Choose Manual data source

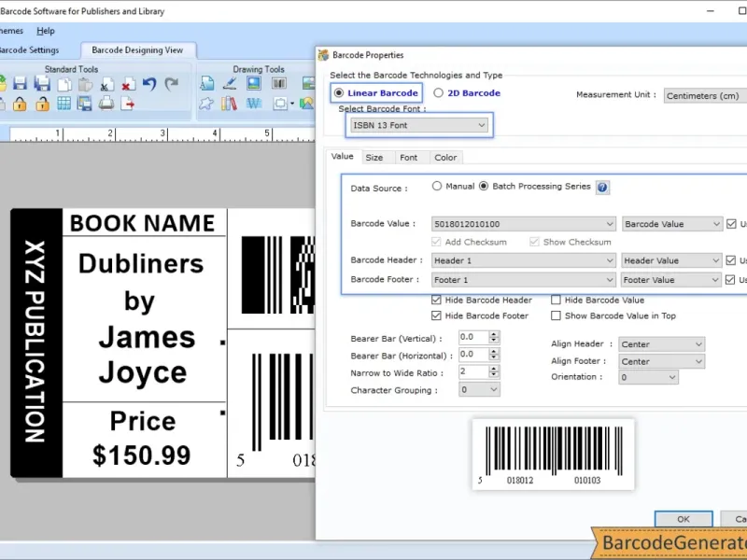[x=437, y=186]
